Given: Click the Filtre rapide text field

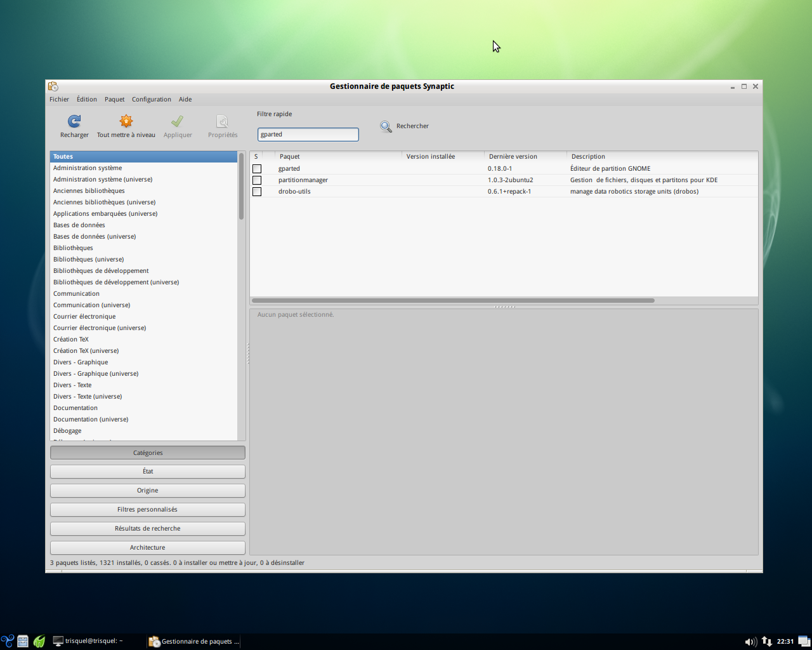Looking at the screenshot, I should tap(308, 135).
